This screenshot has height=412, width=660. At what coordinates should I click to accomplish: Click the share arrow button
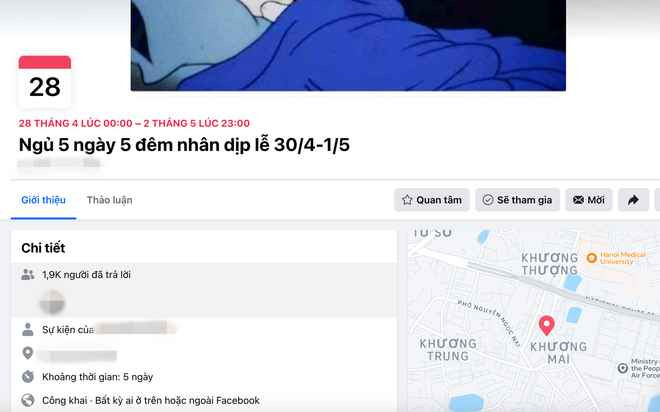[633, 200]
